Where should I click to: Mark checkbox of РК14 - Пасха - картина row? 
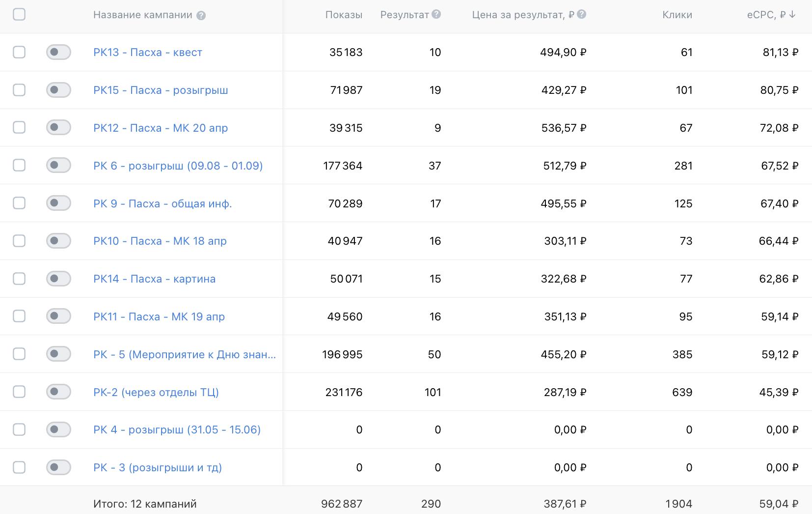click(x=19, y=279)
